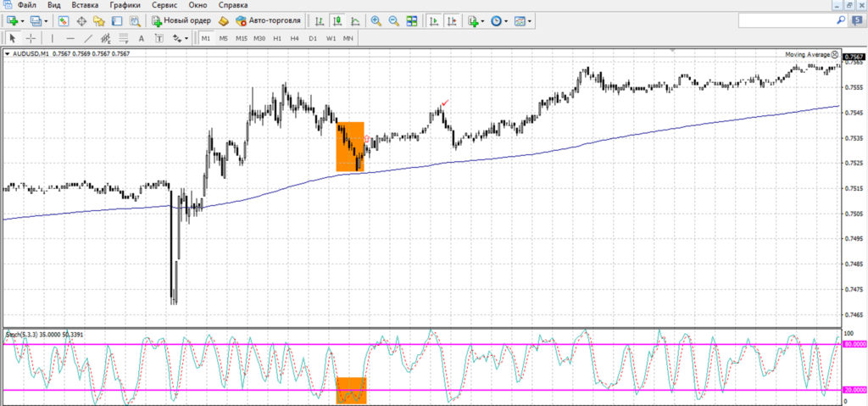Toggle the Chart Shift button
Viewport: 868px width, 406px height.
(x=453, y=21)
